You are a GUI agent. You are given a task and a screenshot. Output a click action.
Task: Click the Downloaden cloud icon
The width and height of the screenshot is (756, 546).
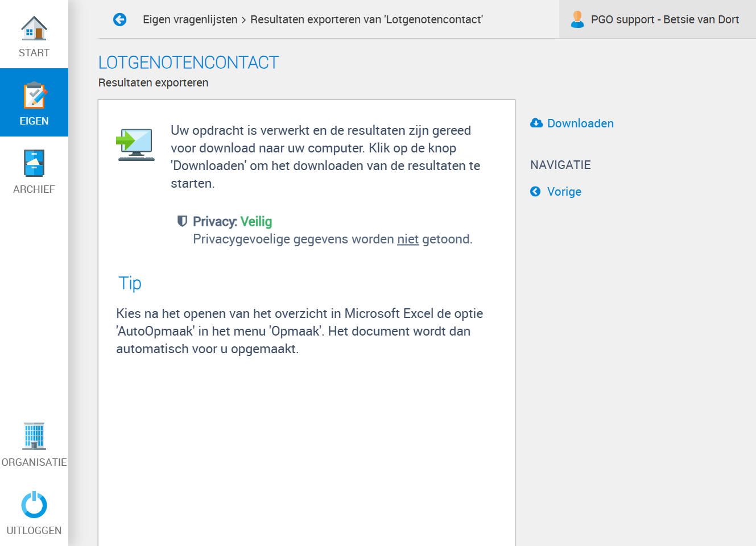(x=536, y=123)
